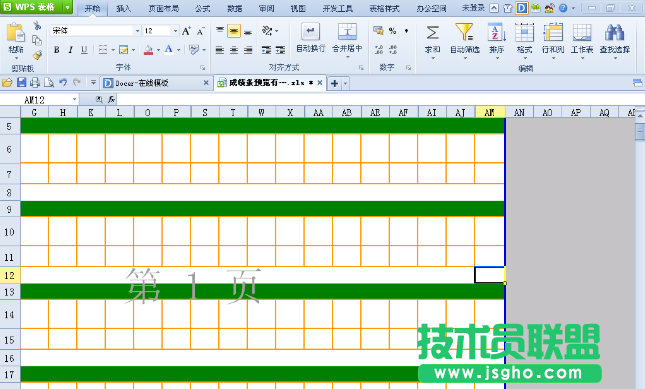The width and height of the screenshot is (645, 389).
Task: Click the Find and Select binoculars icon
Action: (x=615, y=32)
